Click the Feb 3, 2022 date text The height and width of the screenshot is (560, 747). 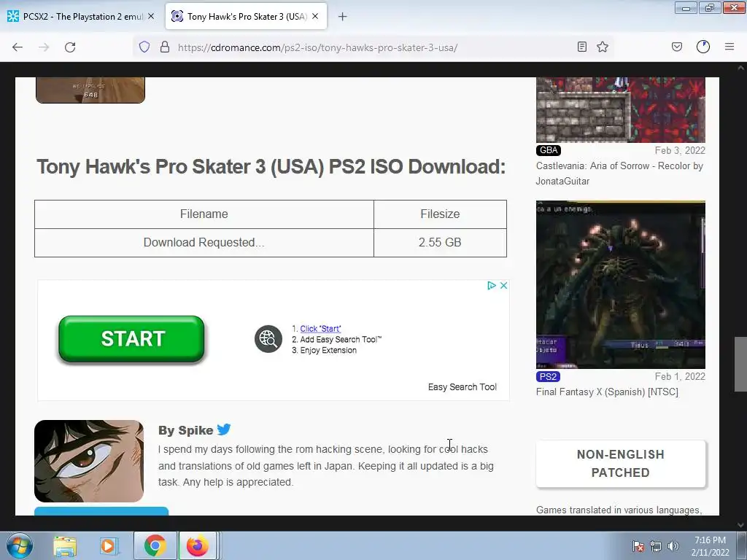(x=680, y=150)
